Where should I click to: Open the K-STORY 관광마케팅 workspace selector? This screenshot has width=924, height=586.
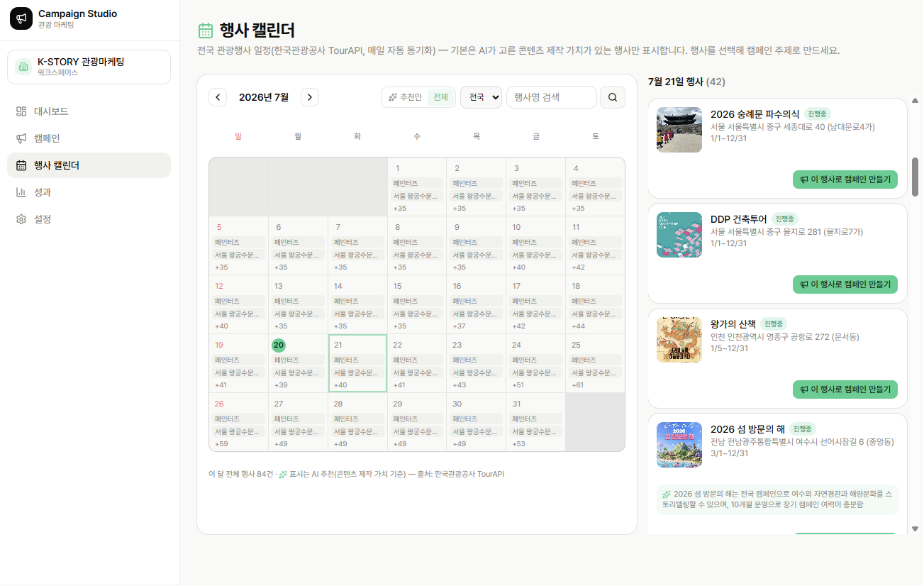pyautogui.click(x=89, y=67)
